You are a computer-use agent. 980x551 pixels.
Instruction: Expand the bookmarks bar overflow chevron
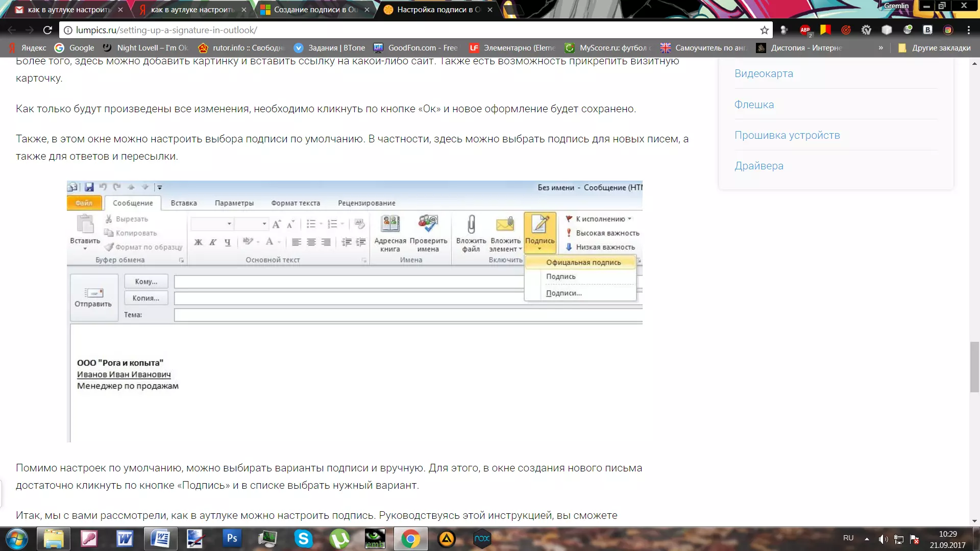[x=880, y=48]
